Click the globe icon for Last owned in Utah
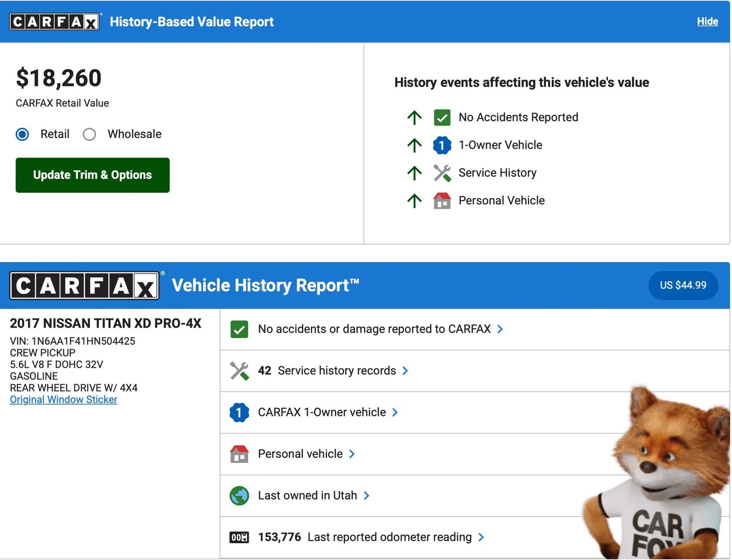732x560 pixels. 239,496
